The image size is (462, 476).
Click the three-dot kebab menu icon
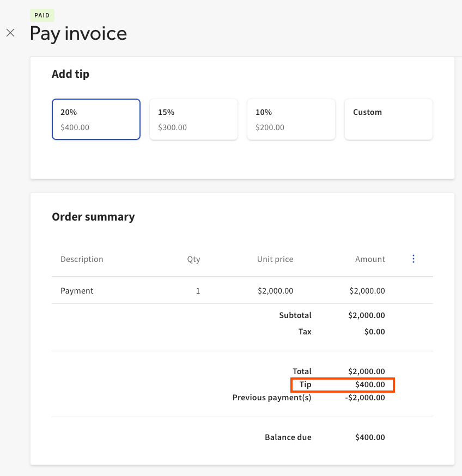414,259
